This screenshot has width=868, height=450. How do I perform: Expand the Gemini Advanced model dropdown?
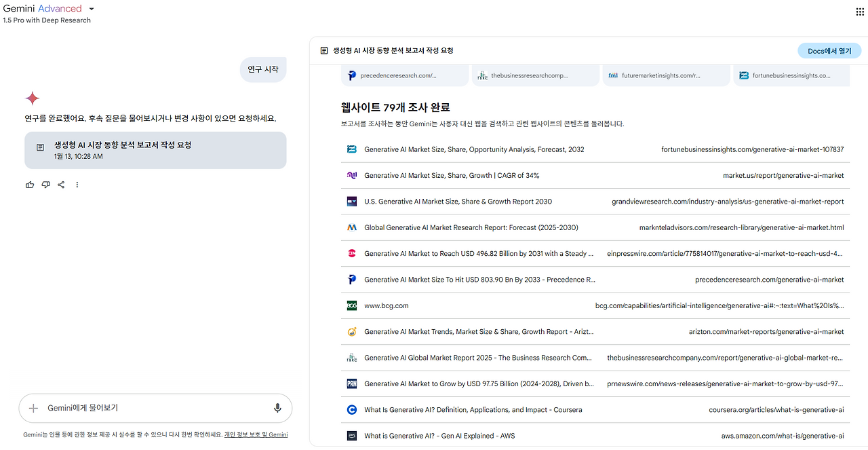tap(92, 10)
